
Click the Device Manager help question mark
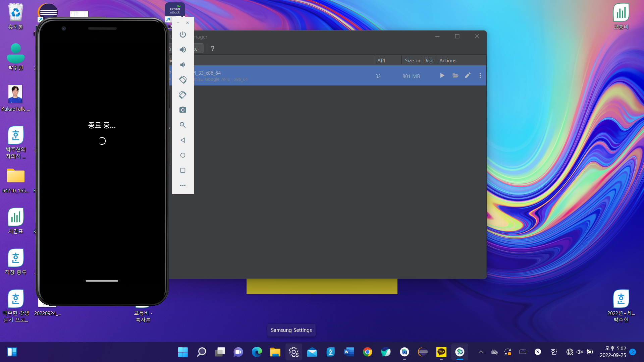click(212, 49)
